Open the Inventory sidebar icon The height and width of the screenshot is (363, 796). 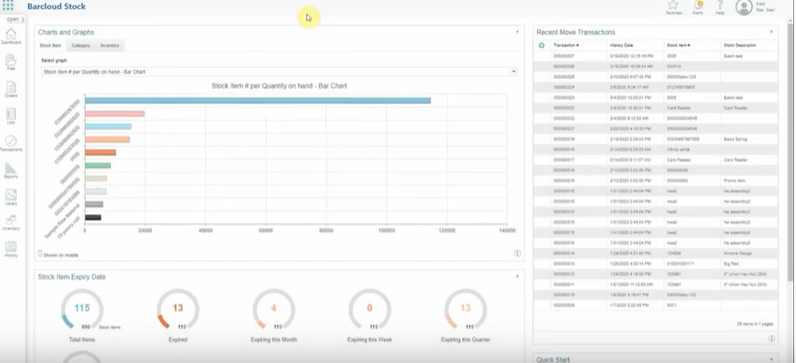point(11,222)
